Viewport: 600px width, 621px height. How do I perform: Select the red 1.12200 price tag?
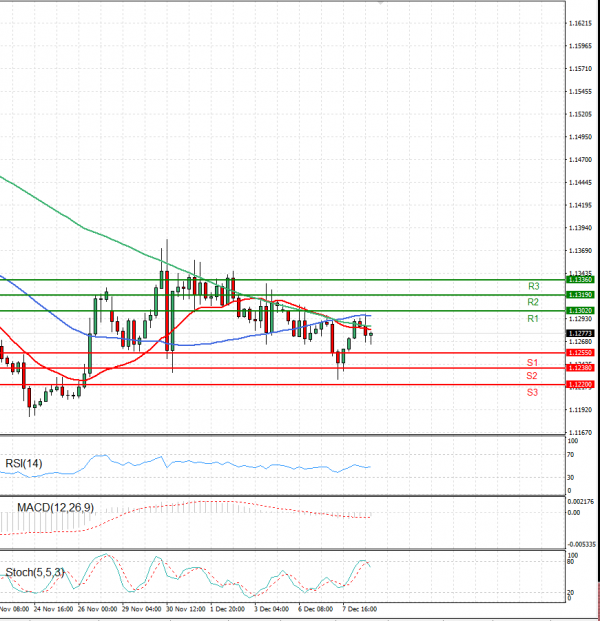pos(580,384)
